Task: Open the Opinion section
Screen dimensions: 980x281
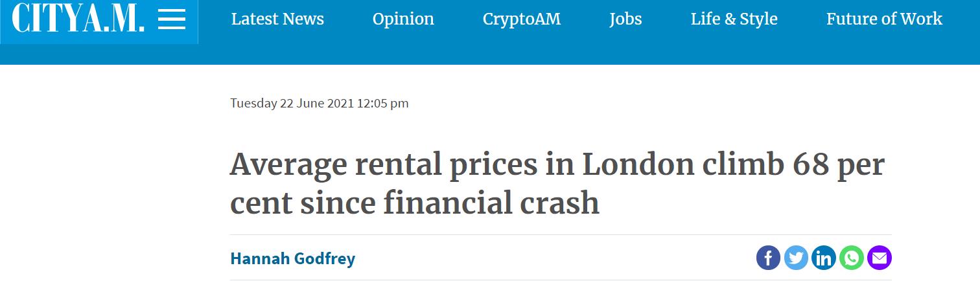Action: point(403,19)
